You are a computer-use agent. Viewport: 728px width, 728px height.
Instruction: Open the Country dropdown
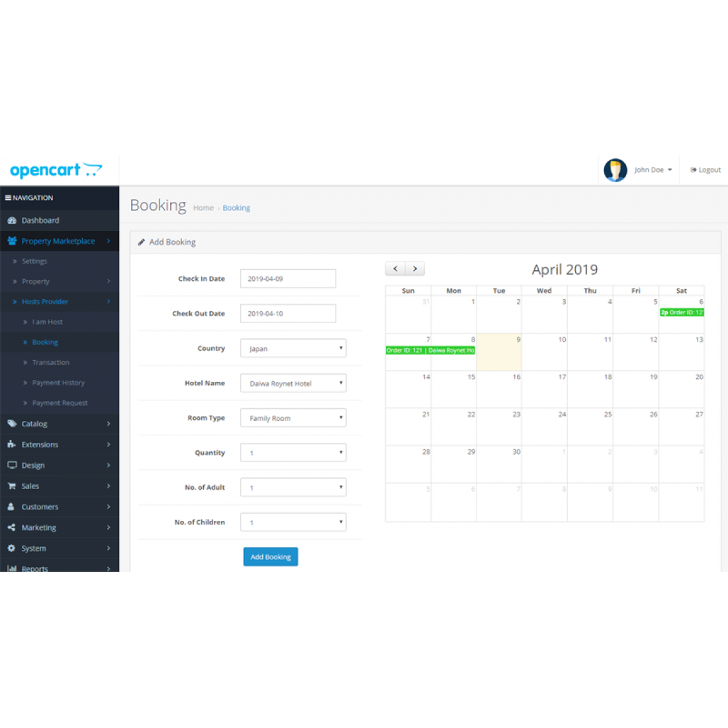click(293, 349)
